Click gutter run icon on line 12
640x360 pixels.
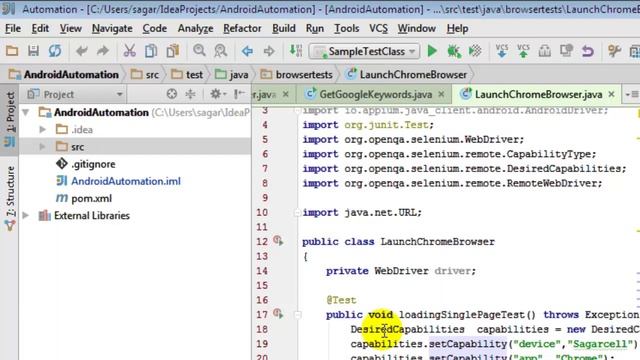click(x=278, y=241)
